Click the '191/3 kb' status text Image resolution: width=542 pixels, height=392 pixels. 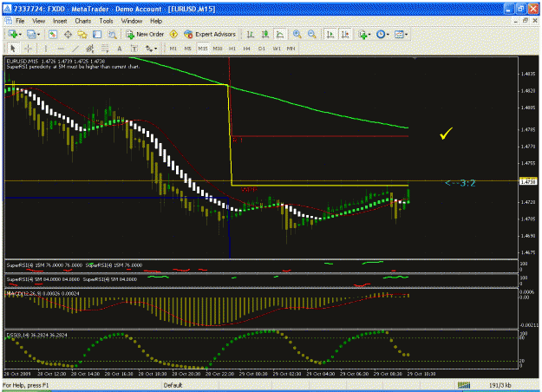click(500, 385)
